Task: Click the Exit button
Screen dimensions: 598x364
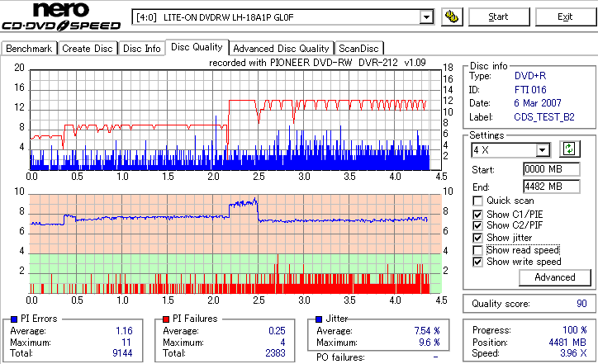Action: pos(565,17)
